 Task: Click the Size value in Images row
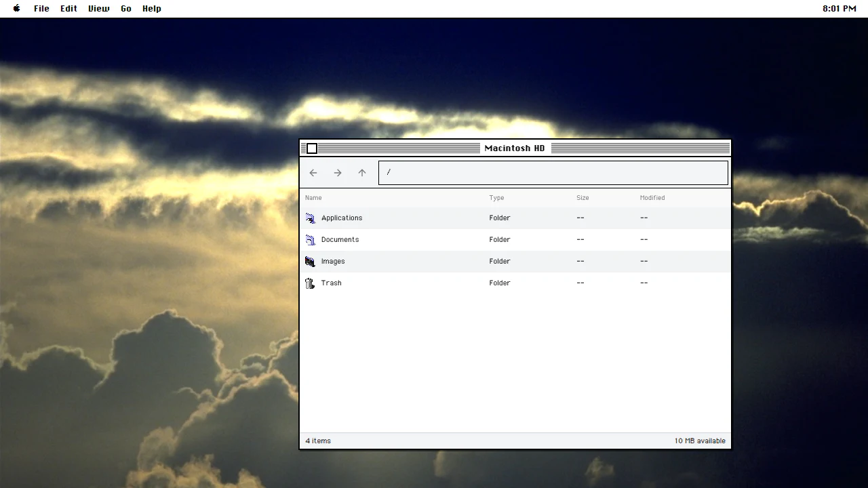click(x=580, y=262)
